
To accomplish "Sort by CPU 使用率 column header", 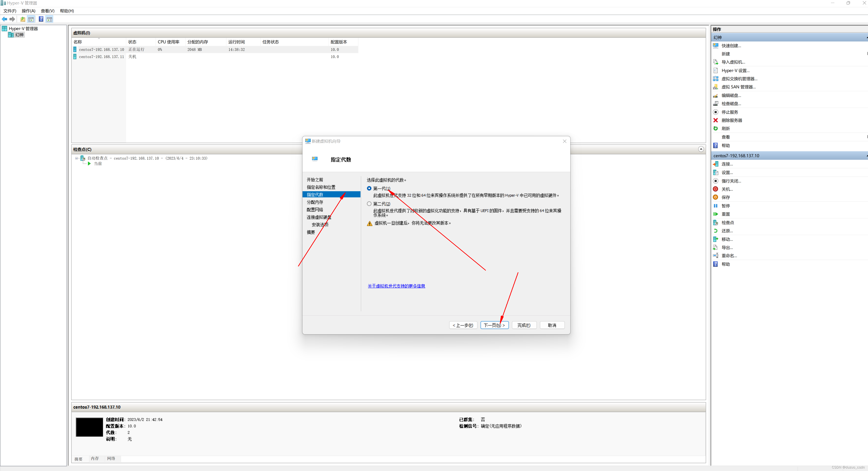I will (x=170, y=42).
